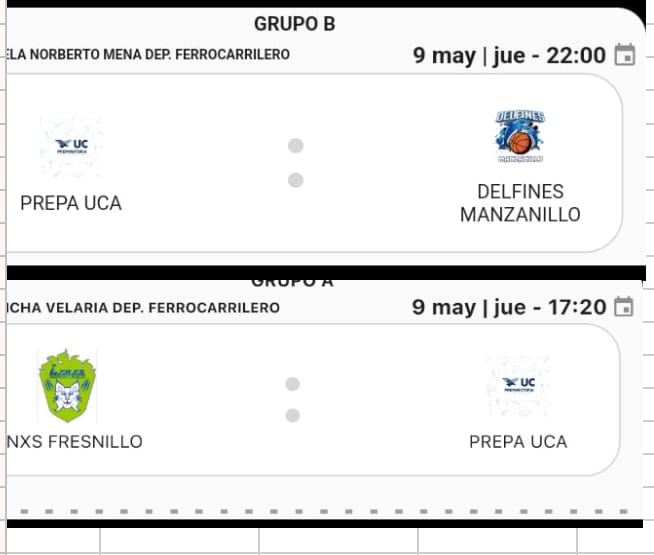The image size is (654, 555).
Task: Click the DELFINES MANZANILLO team name
Action: (520, 203)
